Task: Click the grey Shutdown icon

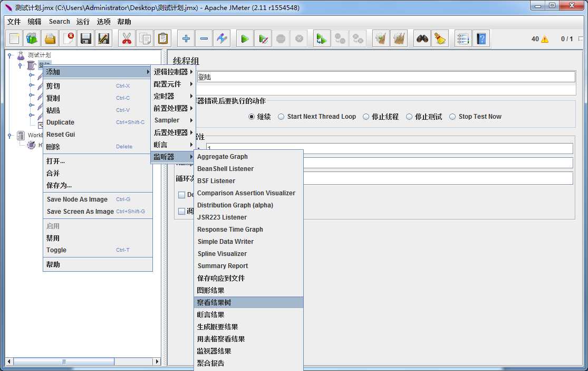Action: click(299, 39)
